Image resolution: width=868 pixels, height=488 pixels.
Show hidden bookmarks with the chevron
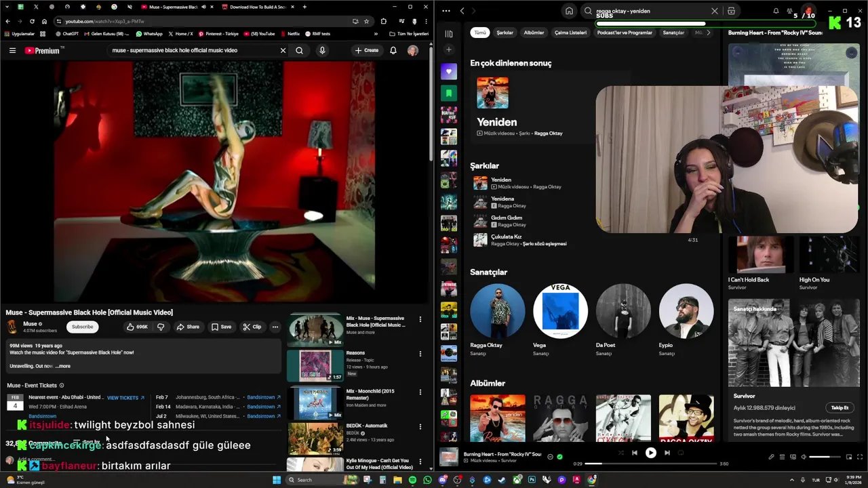point(376,34)
